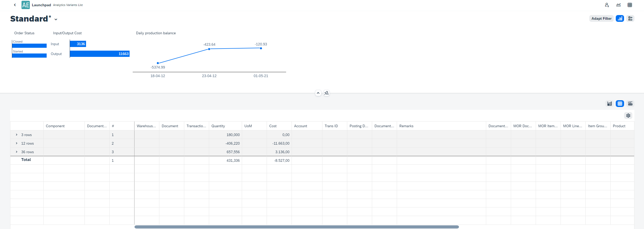Switch to area chart view

click(x=610, y=104)
